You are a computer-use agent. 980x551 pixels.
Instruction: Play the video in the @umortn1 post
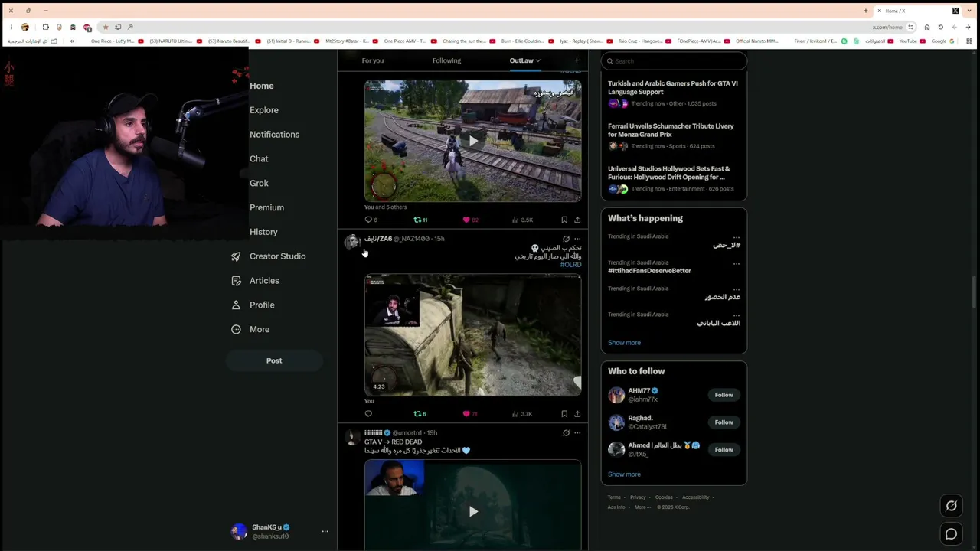pyautogui.click(x=473, y=511)
